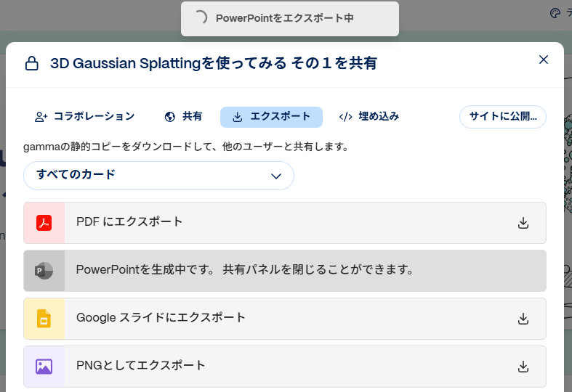The width and height of the screenshot is (572, 392).
Task: Click the purple PNG image icon
Action: tap(44, 367)
